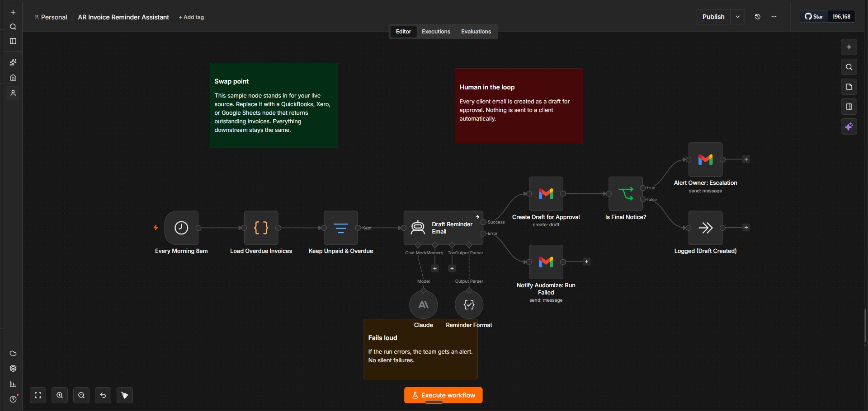Open the Keep Unpaid & Overdue filter node
The image size is (868, 411).
(341, 228)
